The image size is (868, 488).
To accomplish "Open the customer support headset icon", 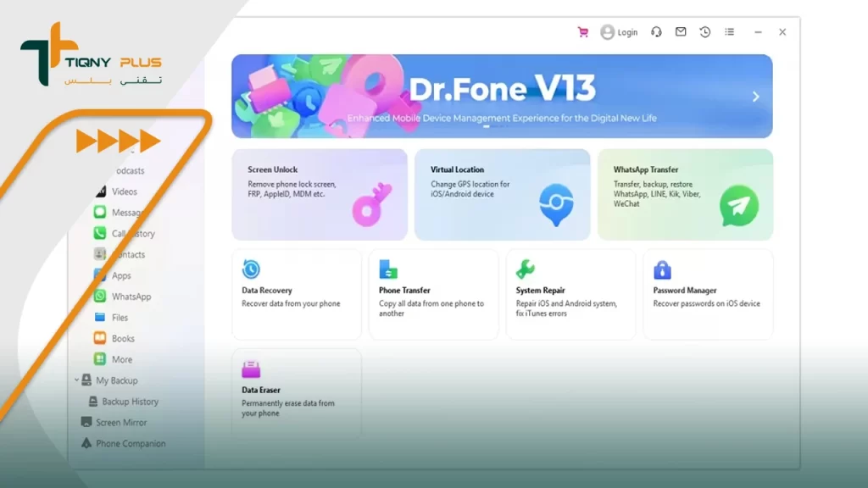I will [656, 32].
